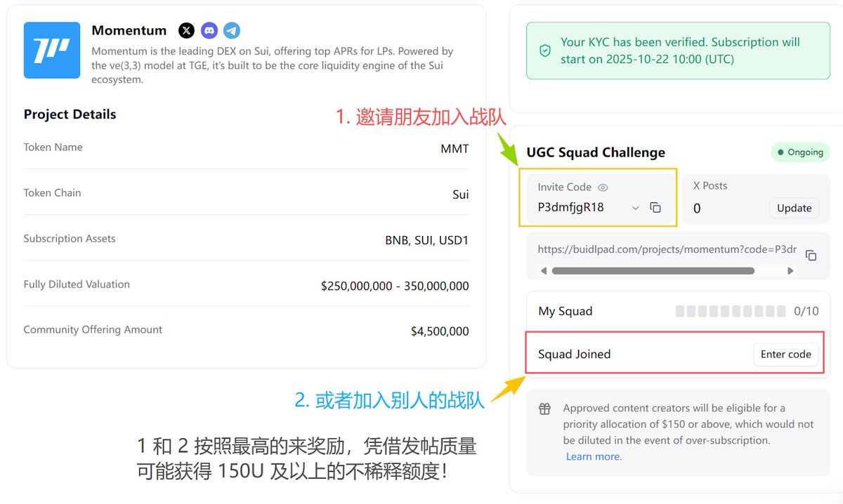Click the My Squad progress bar
This screenshot has height=504, width=843.
pos(731,311)
